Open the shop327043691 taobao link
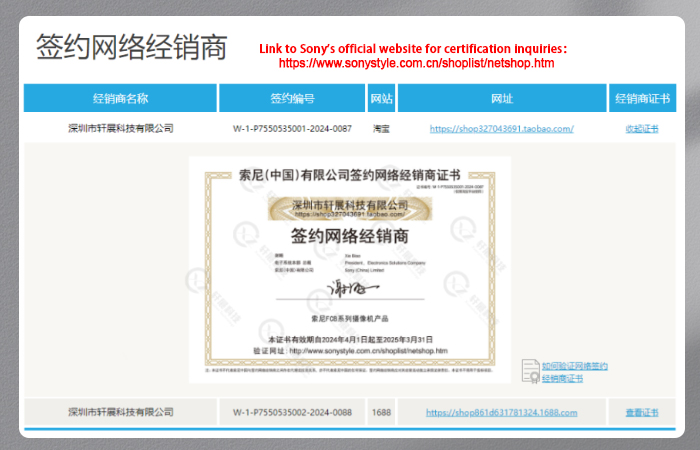This screenshot has width=700, height=450. tap(501, 129)
